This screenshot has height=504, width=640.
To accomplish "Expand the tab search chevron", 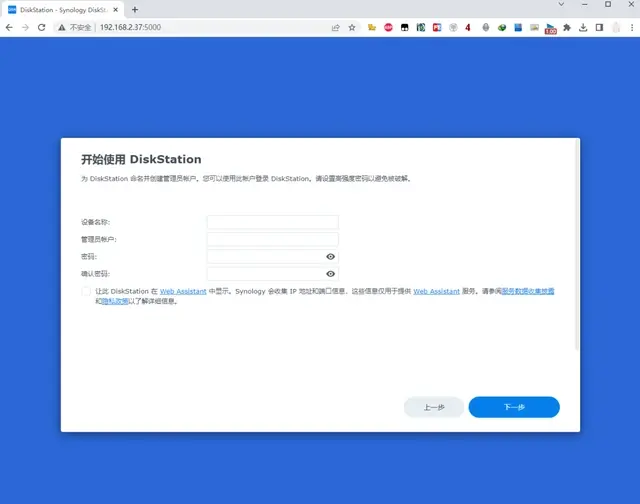I will tap(561, 4).
